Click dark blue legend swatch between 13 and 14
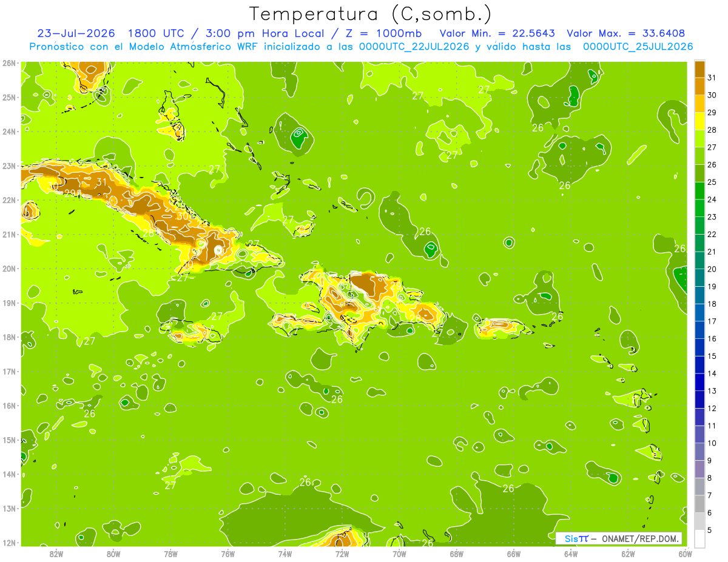The image size is (728, 562). click(699, 382)
